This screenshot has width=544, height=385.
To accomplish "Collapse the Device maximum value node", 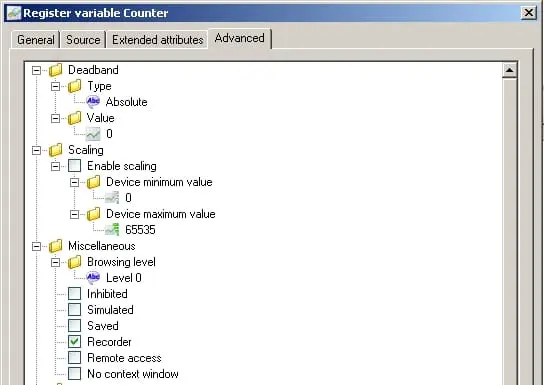I will pos(74,214).
